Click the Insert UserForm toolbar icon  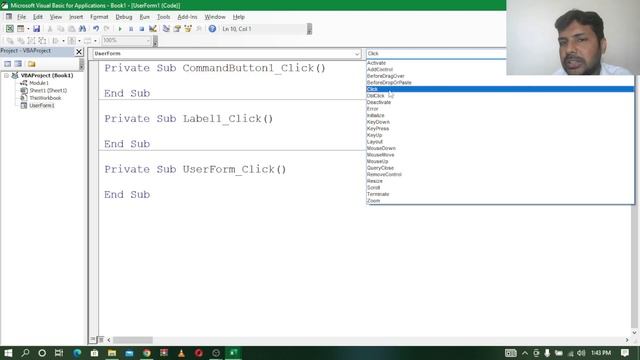20,29
